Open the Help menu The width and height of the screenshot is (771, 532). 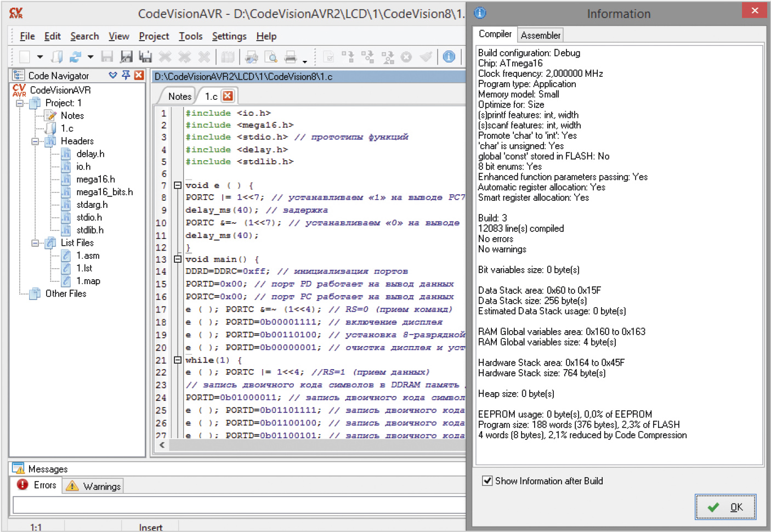coord(267,36)
